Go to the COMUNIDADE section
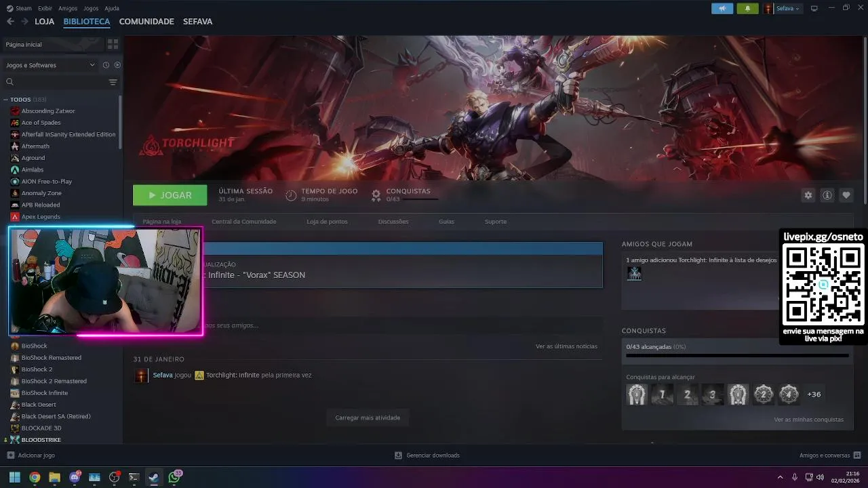 146,22
